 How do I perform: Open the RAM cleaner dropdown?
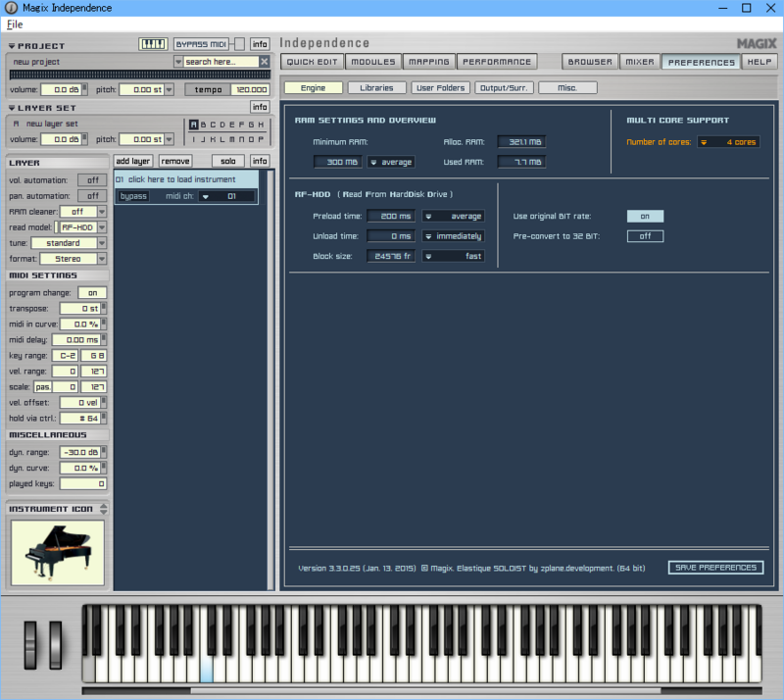click(x=102, y=212)
